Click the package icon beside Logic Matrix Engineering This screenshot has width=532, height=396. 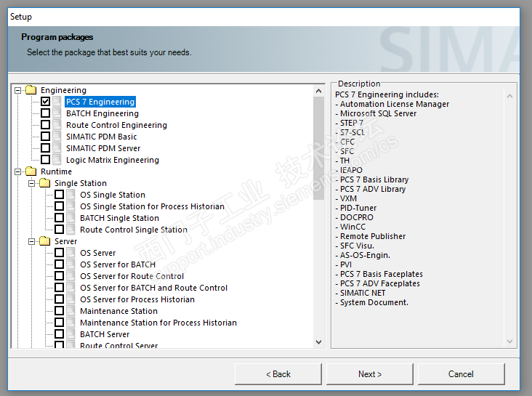pos(57,159)
